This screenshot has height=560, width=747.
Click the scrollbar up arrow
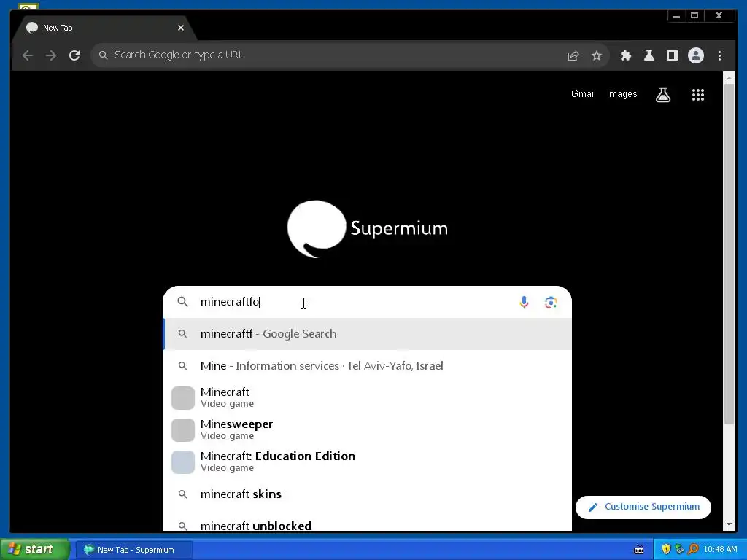[x=729, y=78]
